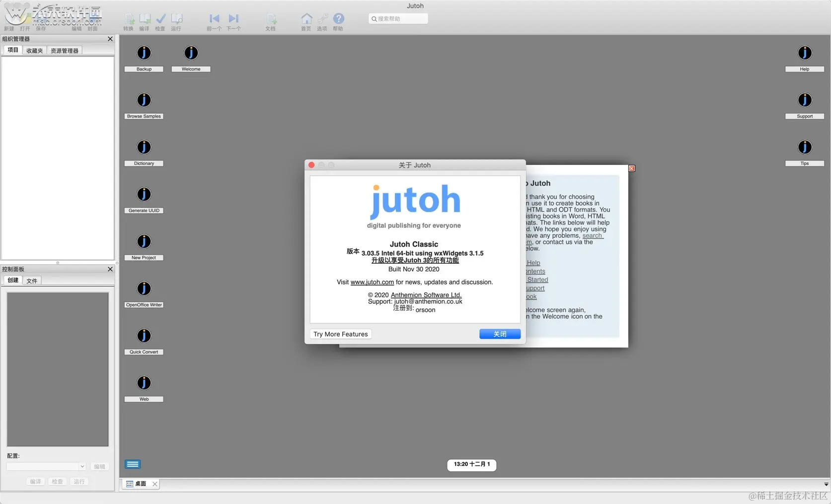Click the blue desktop menu button
This screenshot has width=831, height=504.
pos(133,464)
